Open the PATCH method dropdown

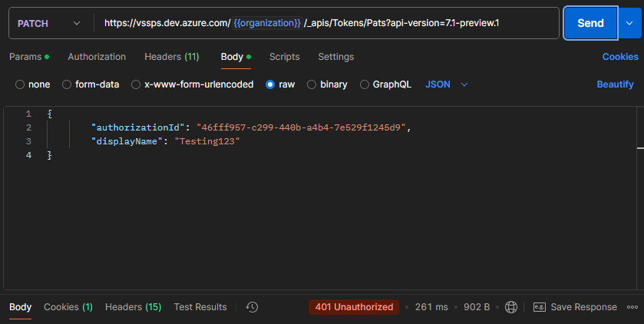pyautogui.click(x=49, y=23)
